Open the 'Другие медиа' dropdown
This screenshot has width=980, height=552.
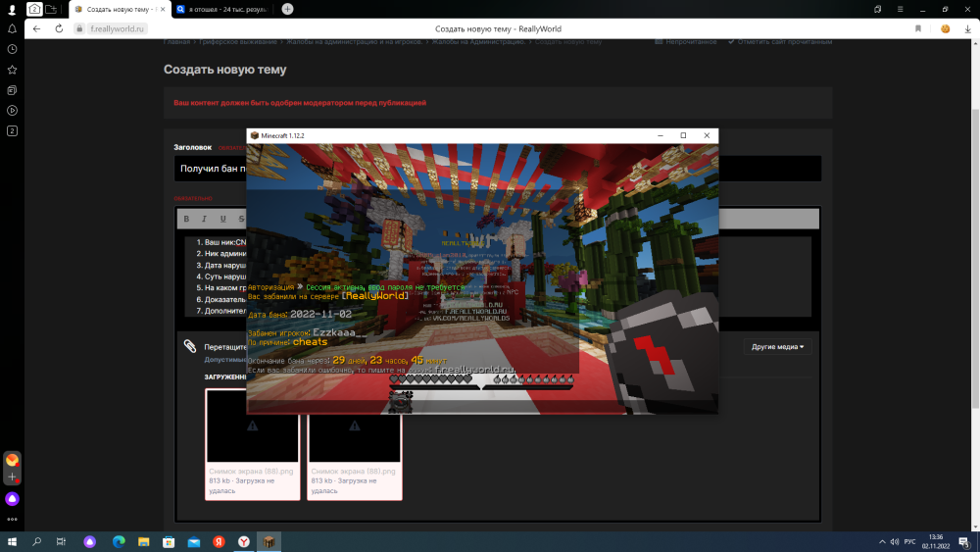[777, 347]
